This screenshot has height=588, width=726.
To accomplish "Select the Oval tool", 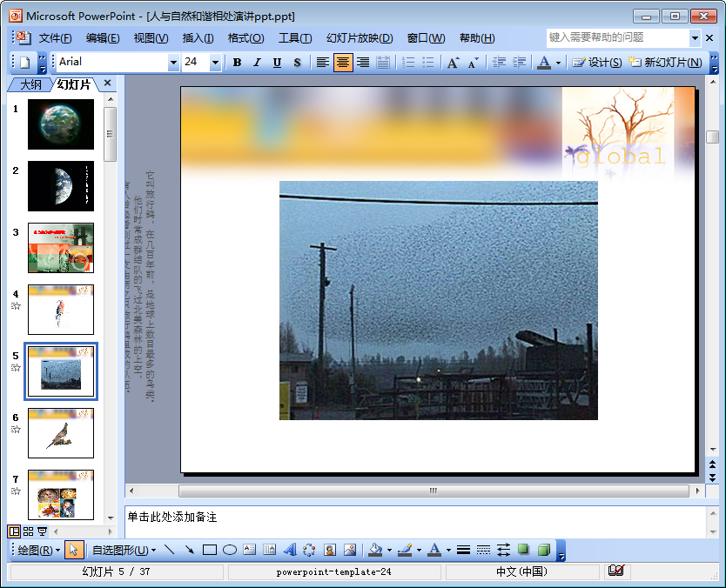I will coord(230,550).
